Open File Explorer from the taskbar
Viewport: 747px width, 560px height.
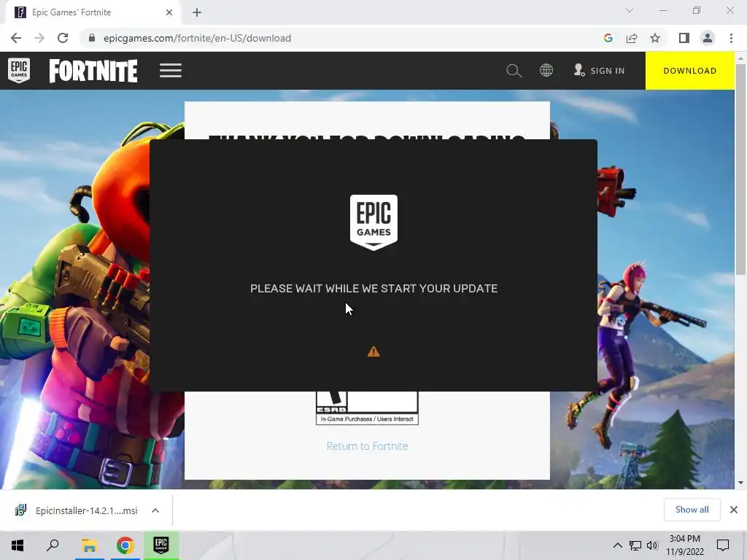[89, 545]
